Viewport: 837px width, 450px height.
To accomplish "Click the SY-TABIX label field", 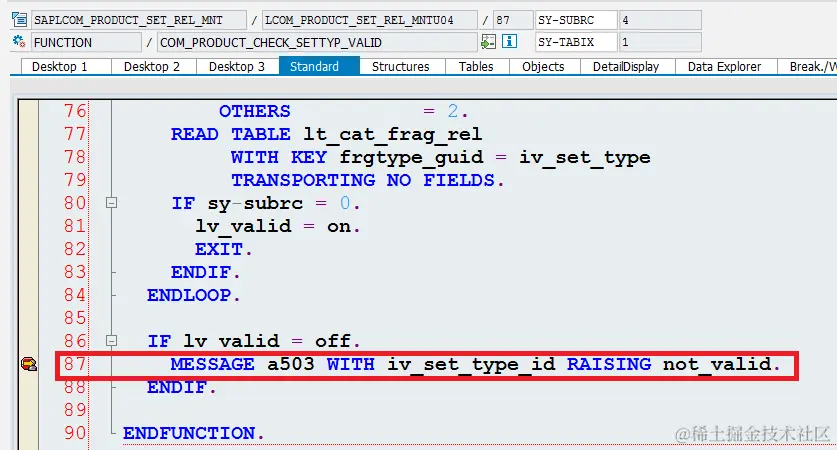I will click(577, 42).
